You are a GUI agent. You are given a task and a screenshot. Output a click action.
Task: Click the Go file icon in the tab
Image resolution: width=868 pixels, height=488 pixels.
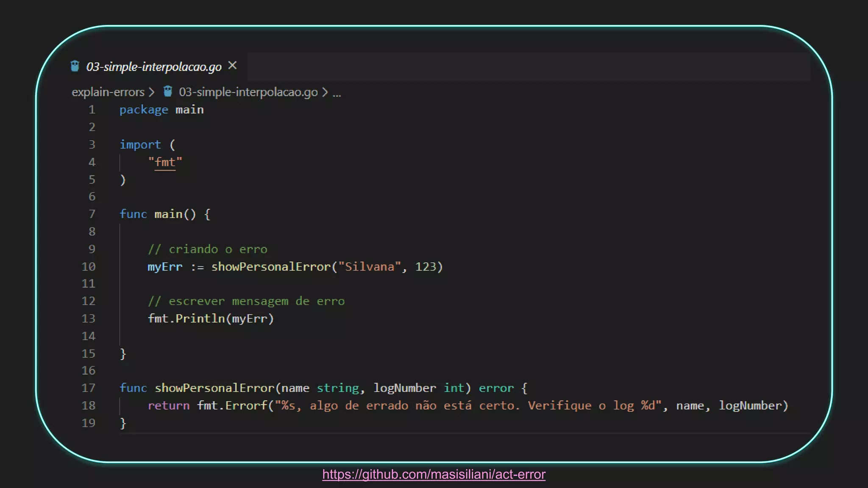(x=75, y=66)
